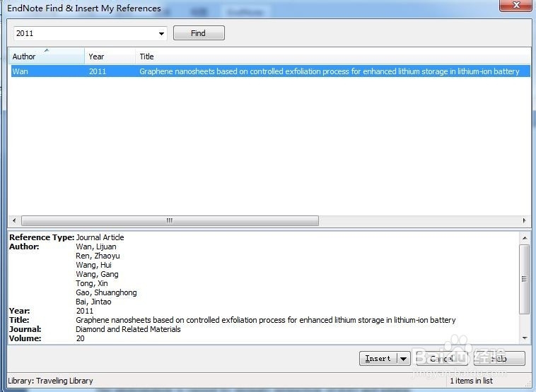Click the Help button

(499, 359)
